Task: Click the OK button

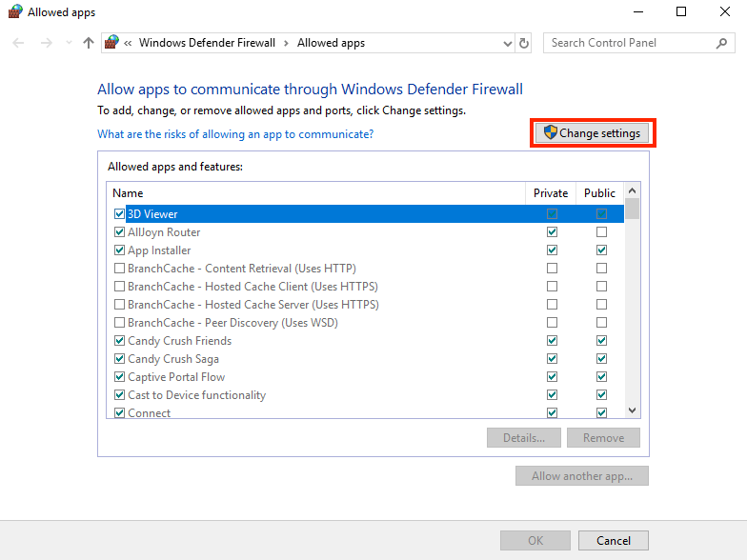Action: click(x=535, y=541)
